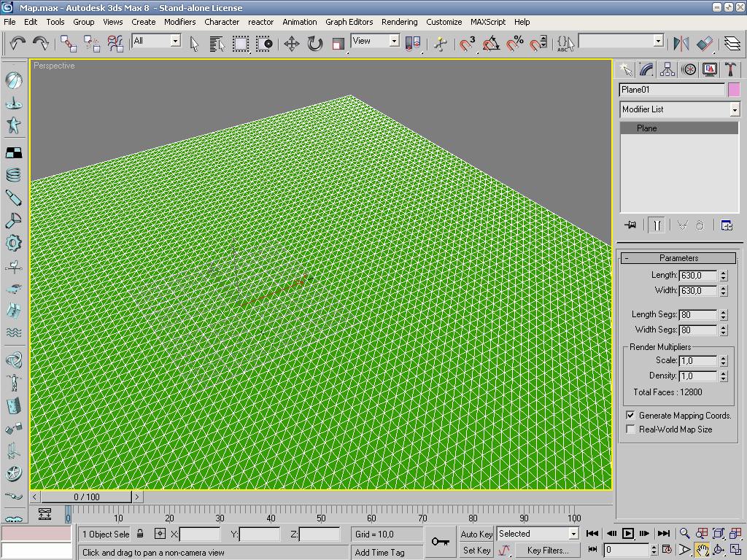
Task: Click the Width Segs spinner arrows
Action: (724, 330)
